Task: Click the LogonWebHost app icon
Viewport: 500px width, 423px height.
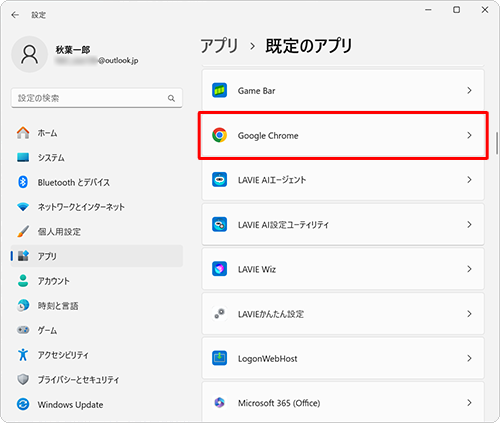Action: 219,358
